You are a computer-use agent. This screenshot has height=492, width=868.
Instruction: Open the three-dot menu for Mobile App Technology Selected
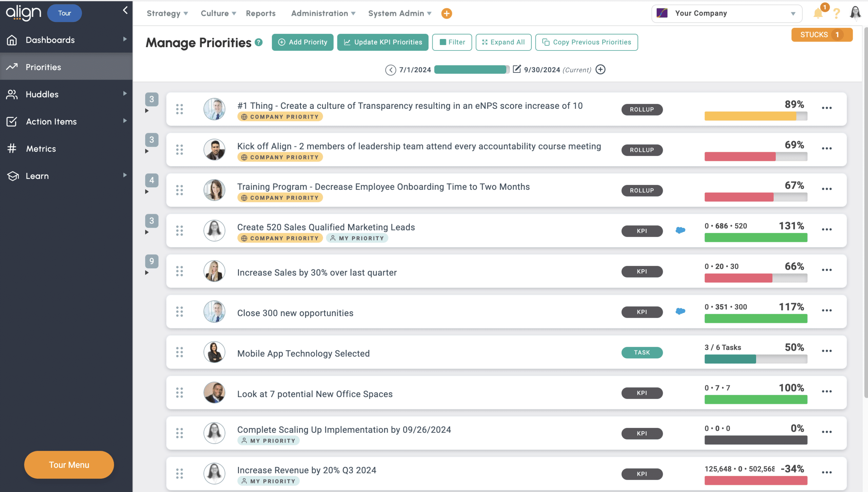coord(827,351)
